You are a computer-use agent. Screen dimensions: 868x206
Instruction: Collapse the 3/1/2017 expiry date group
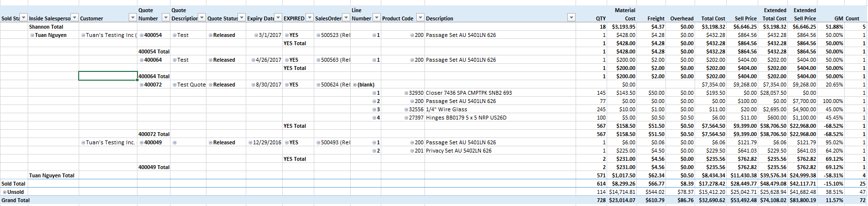point(256,35)
